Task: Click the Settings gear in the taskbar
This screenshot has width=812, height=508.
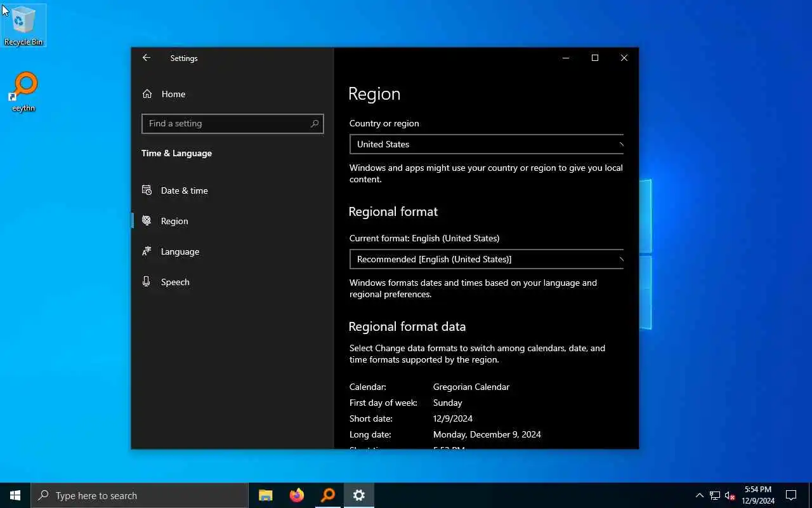Action: (x=359, y=495)
